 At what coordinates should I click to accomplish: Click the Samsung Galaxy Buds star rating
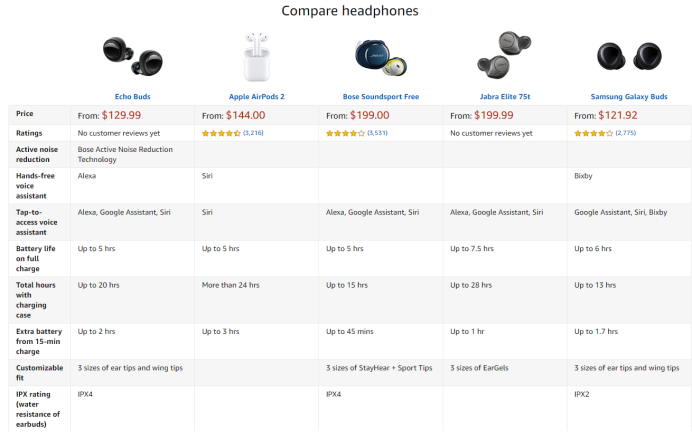(593, 133)
